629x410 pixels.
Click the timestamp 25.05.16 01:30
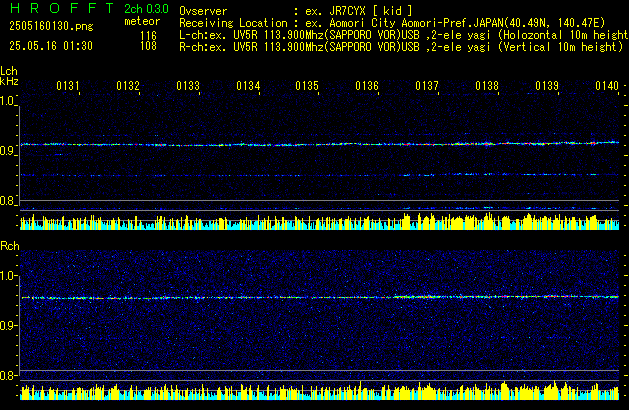pyautogui.click(x=51, y=46)
